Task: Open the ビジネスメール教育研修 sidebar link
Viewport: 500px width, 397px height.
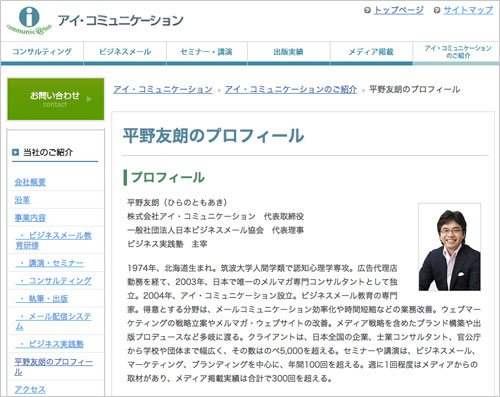Action: pyautogui.click(x=54, y=240)
